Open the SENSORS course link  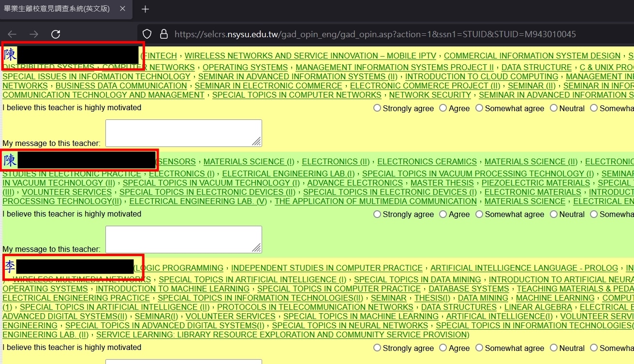(x=177, y=162)
